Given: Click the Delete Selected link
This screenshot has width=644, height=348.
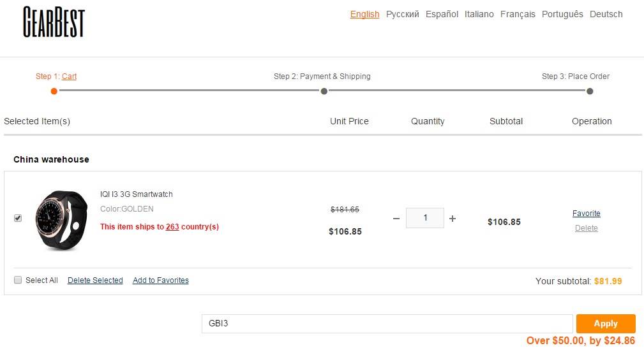Looking at the screenshot, I should point(95,280).
